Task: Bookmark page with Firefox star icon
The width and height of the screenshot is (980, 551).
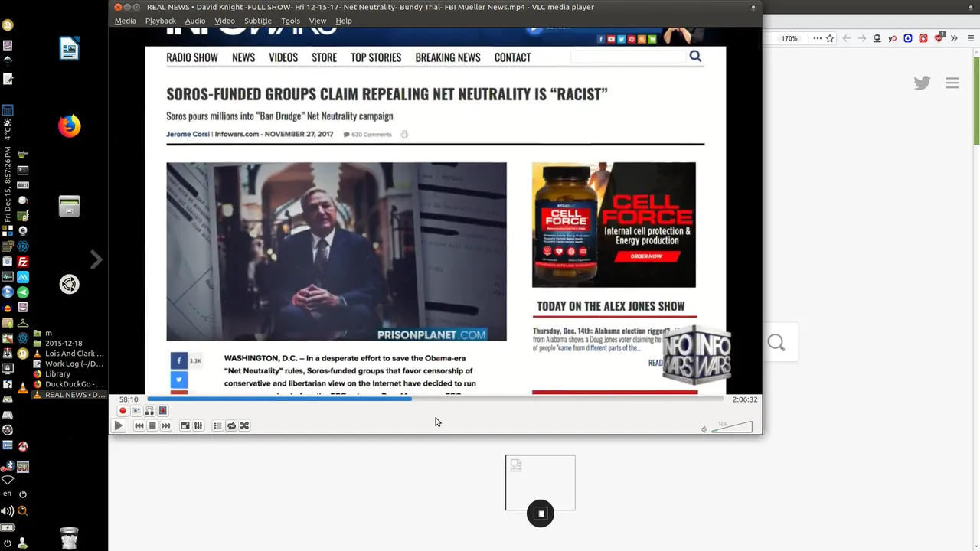Action: click(830, 38)
